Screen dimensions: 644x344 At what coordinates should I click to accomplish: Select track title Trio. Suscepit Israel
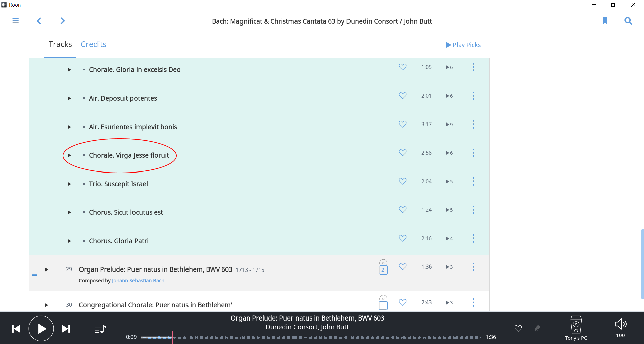tap(118, 184)
